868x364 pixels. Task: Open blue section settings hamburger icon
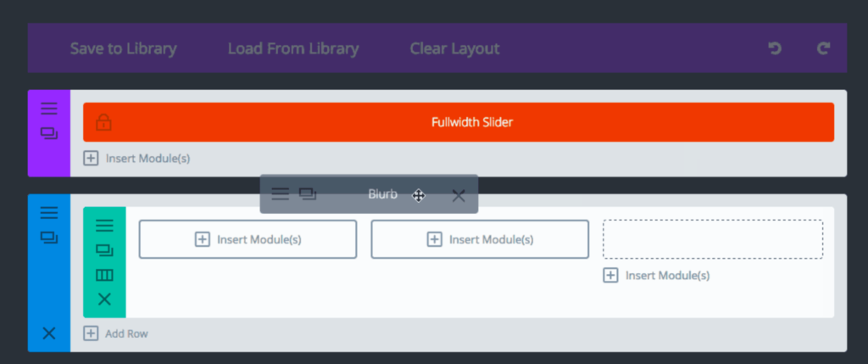[48, 213]
